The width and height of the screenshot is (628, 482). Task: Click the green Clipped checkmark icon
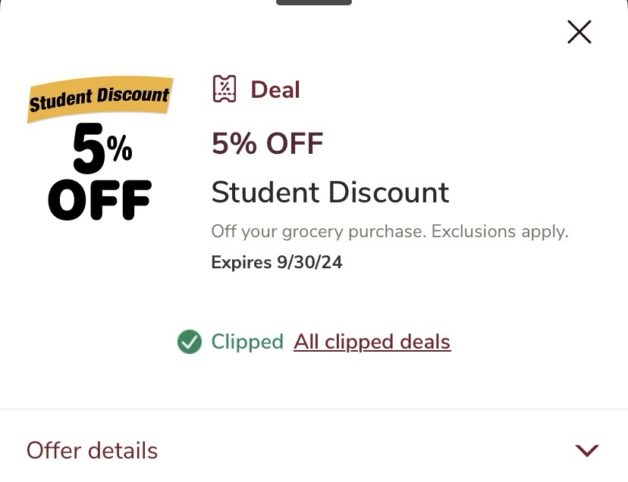pyautogui.click(x=189, y=342)
